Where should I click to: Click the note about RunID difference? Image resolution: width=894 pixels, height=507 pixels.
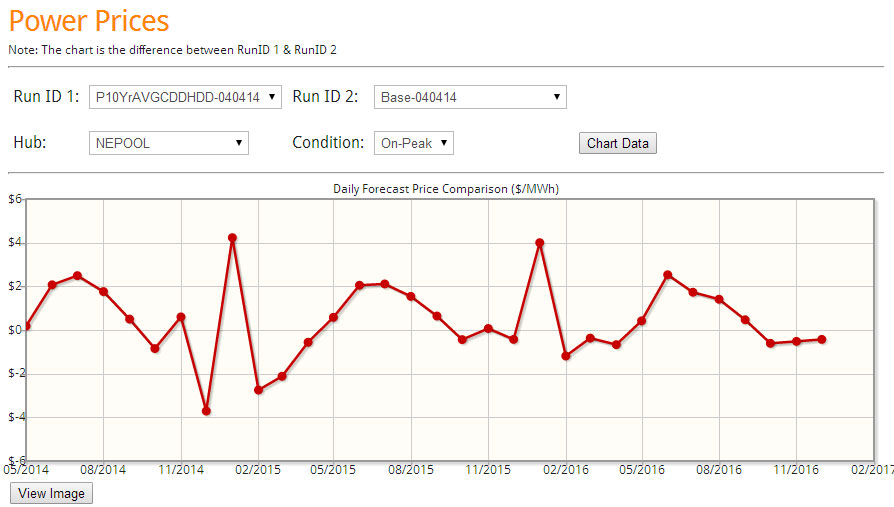pos(172,50)
